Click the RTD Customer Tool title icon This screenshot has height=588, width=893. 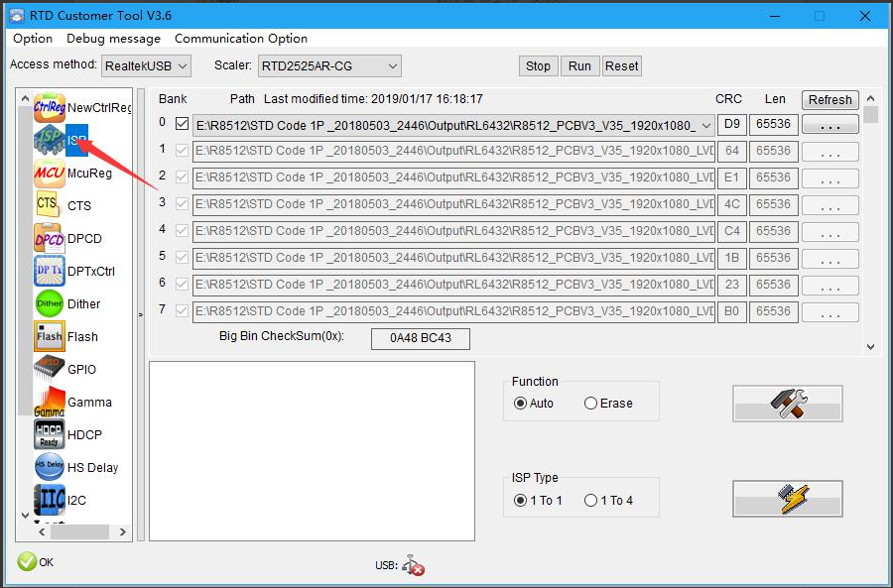(17, 15)
